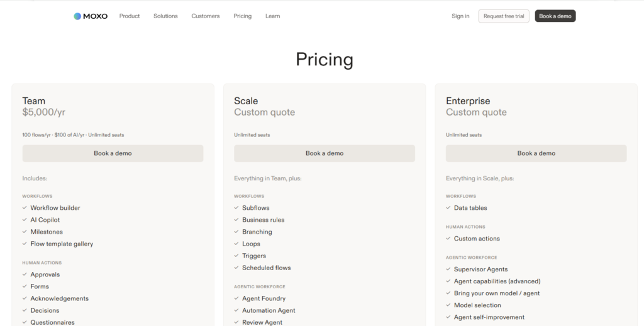The width and height of the screenshot is (644, 326).
Task: Click Unlimited seats in the Scale card
Action: pos(252,135)
